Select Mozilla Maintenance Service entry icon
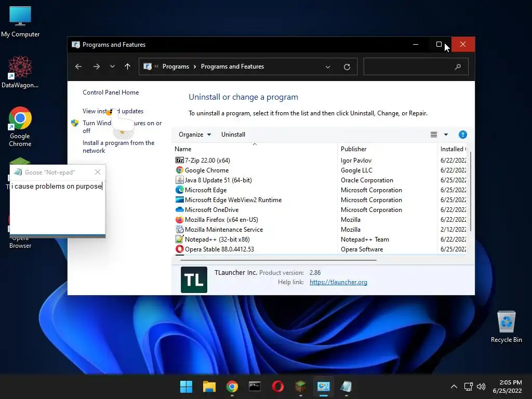 click(179, 229)
